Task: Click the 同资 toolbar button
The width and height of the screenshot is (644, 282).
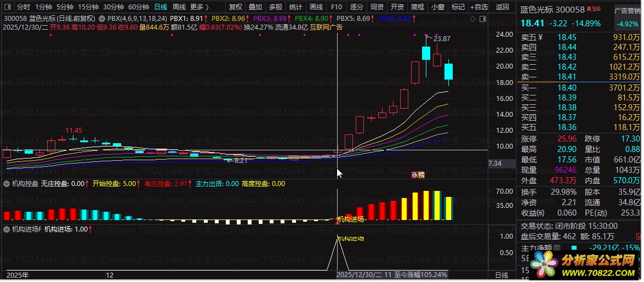Action: click(x=377, y=7)
